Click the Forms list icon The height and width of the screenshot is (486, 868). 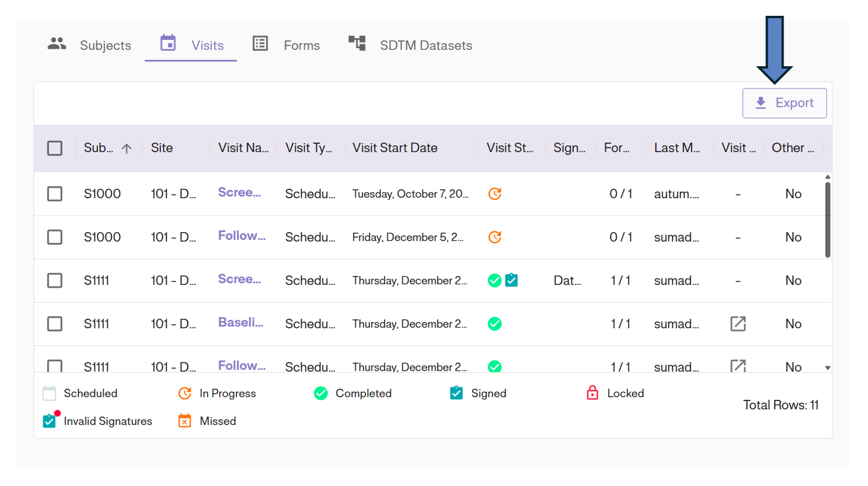tap(260, 44)
